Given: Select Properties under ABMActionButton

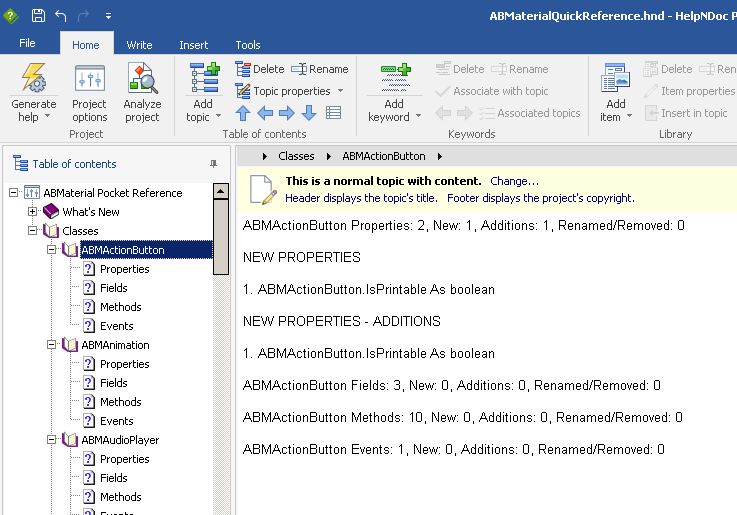Looking at the screenshot, I should tap(125, 269).
